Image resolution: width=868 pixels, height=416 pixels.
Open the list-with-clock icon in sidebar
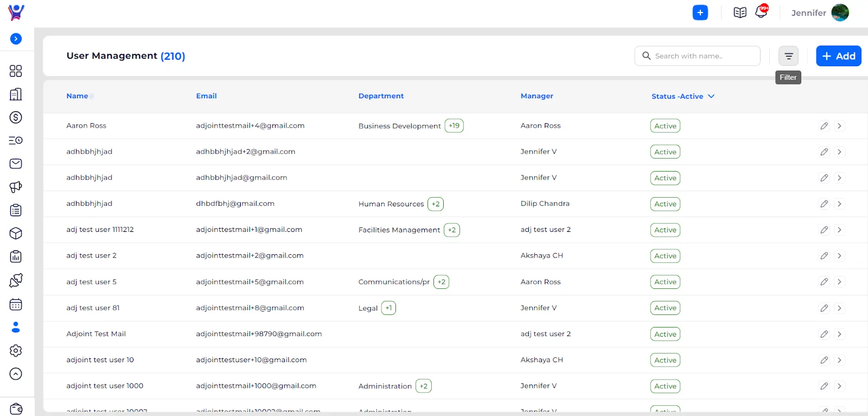pyautogui.click(x=16, y=141)
